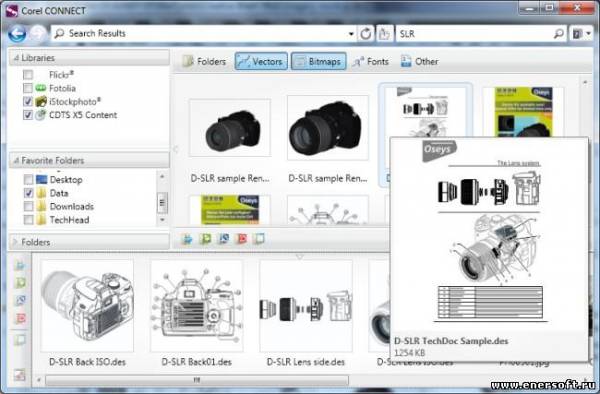Click the red icon in the tray side toolbar
The width and height of the screenshot is (600, 394).
[x=20, y=318]
